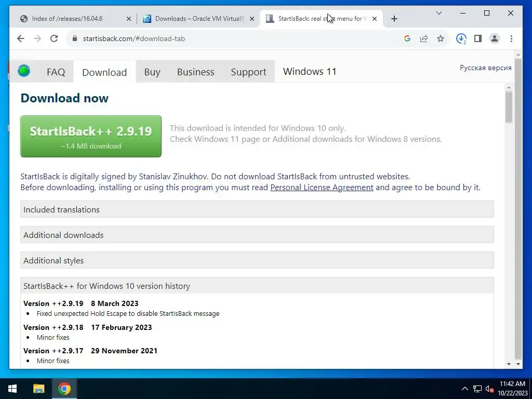Screen dimensions: 532x399
Task: Open the Chrome profile avatar
Action: pos(495,38)
